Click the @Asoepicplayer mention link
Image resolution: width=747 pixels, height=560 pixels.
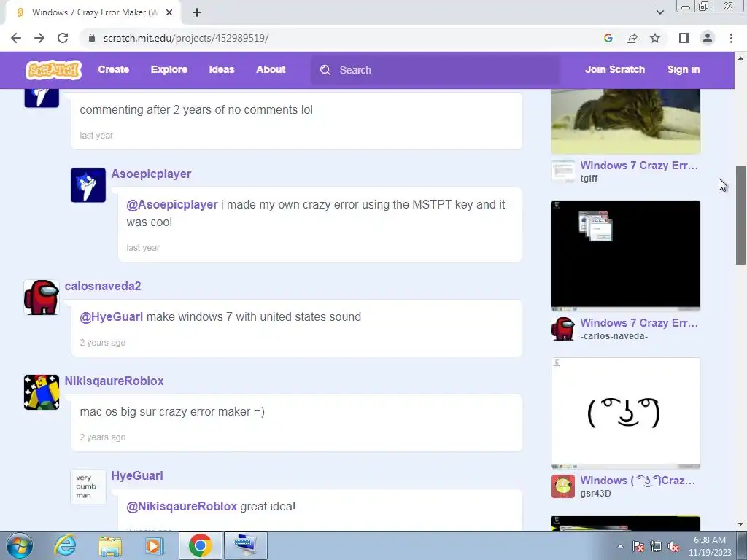[x=172, y=204]
